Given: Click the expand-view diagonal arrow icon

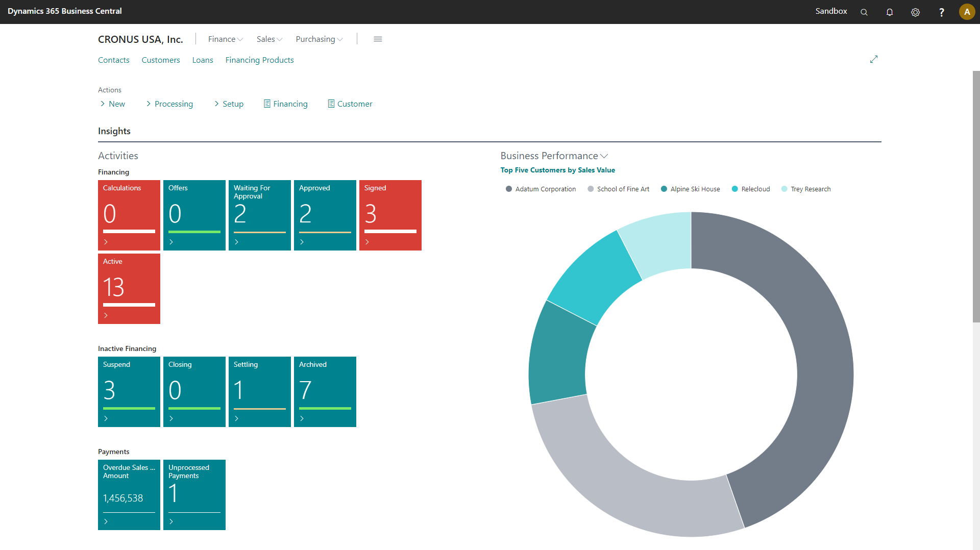Looking at the screenshot, I should coord(874,59).
